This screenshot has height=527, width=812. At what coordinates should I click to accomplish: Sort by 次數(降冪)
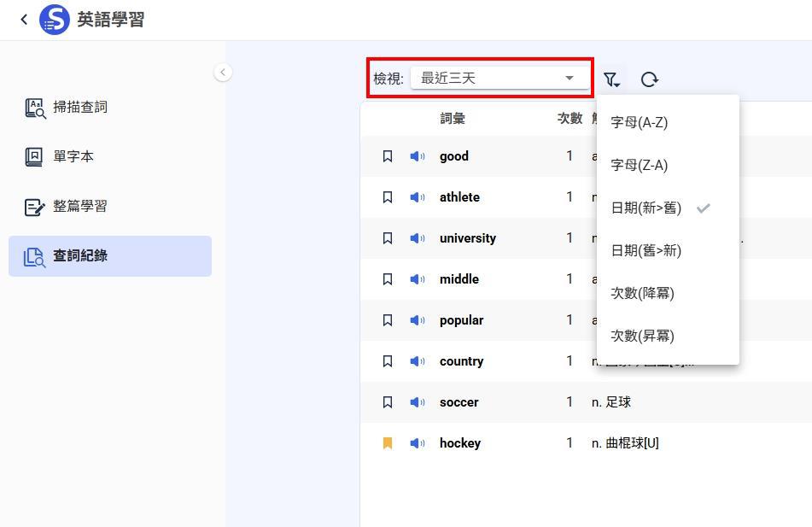(668, 293)
